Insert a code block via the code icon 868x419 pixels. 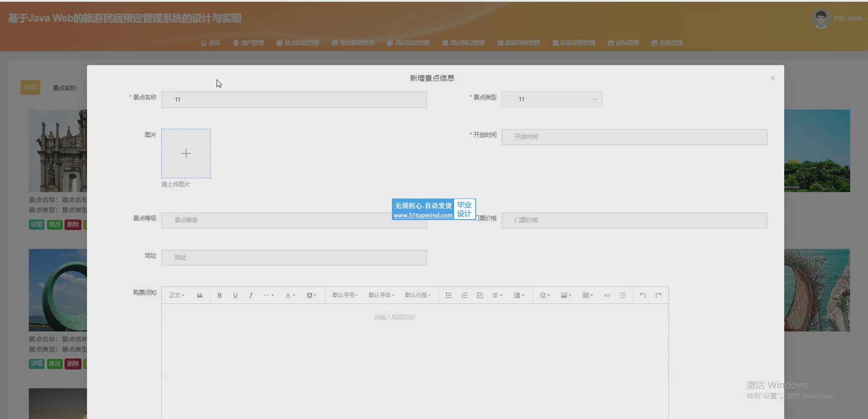point(607,295)
